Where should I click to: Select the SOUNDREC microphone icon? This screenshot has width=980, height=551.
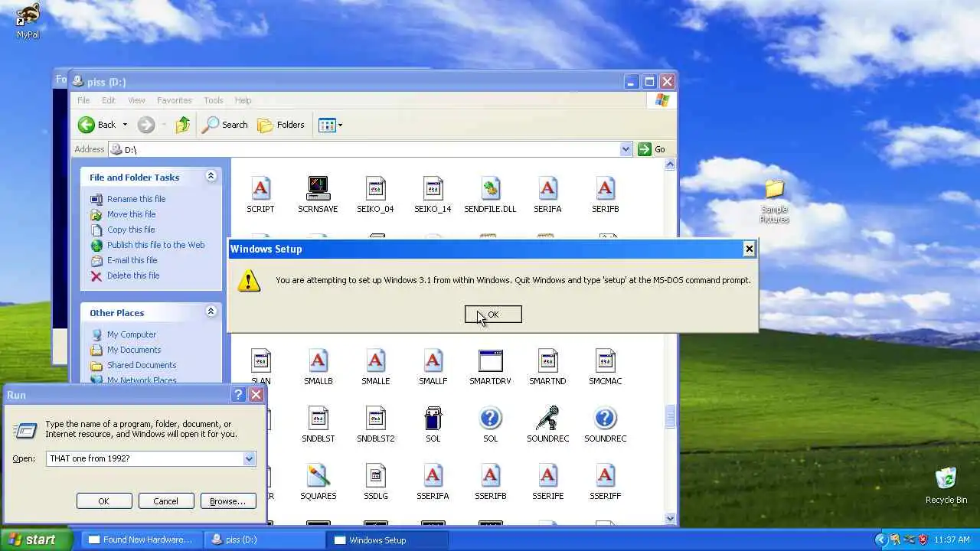pos(547,418)
